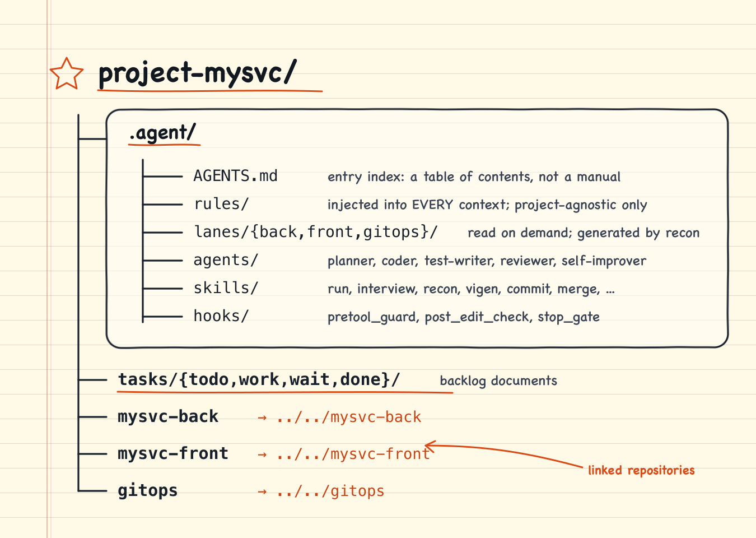Click the 'pretool_guard, post_edit_check, stop_gate' text
Screen dimensions: 756x538
point(464,317)
